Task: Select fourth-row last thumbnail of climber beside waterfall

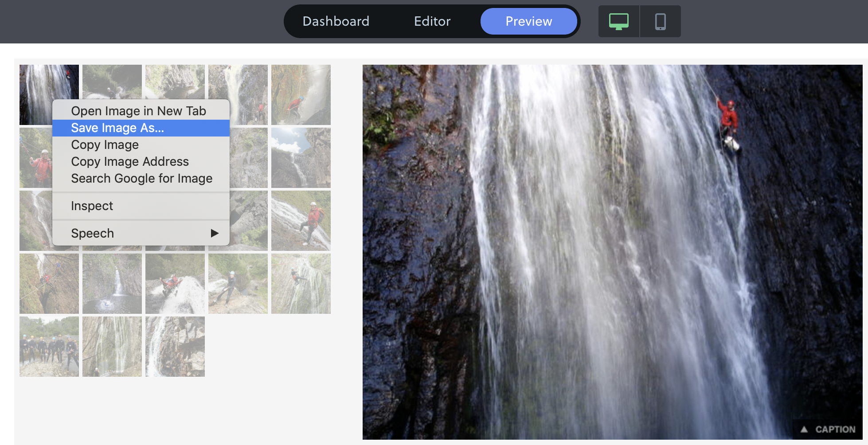Action: (x=301, y=284)
